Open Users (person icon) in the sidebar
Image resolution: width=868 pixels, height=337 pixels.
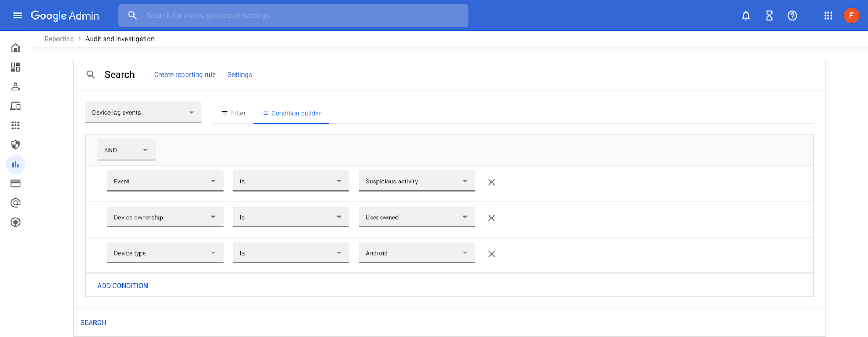point(16,87)
